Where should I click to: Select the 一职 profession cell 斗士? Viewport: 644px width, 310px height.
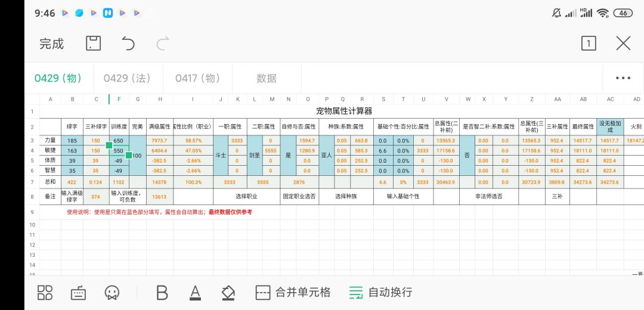click(x=221, y=156)
